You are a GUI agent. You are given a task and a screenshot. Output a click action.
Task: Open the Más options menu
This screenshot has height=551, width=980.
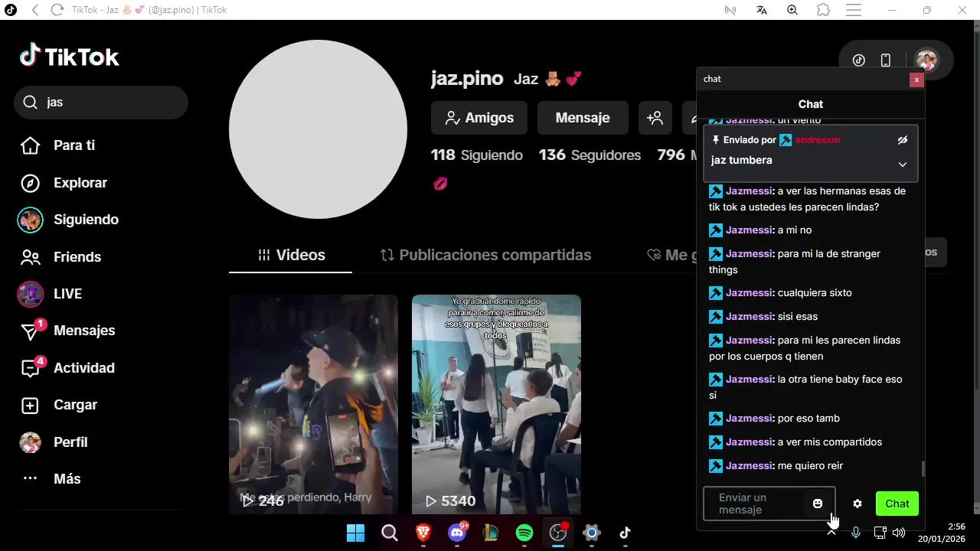pos(51,479)
